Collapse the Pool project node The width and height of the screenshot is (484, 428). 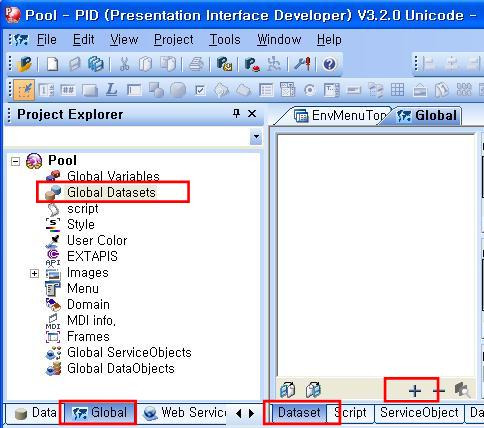(x=15, y=162)
